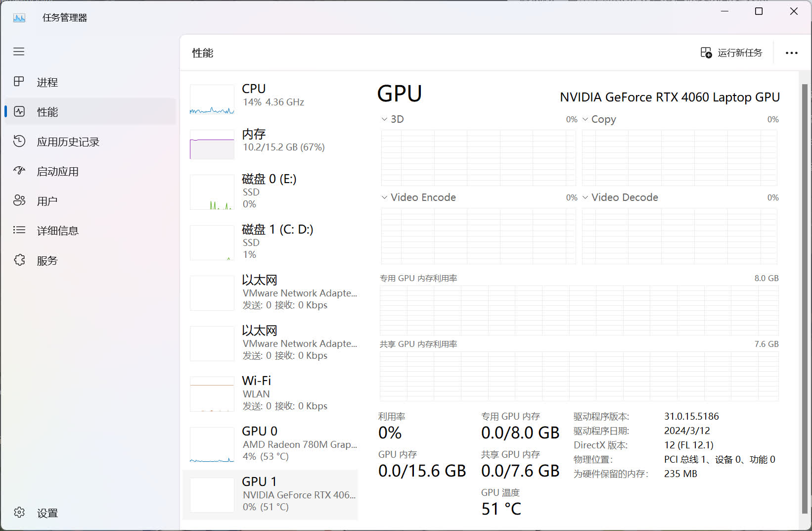The height and width of the screenshot is (531, 812).
Task: Expand the Video Decode engine dropdown
Action: 586,197
